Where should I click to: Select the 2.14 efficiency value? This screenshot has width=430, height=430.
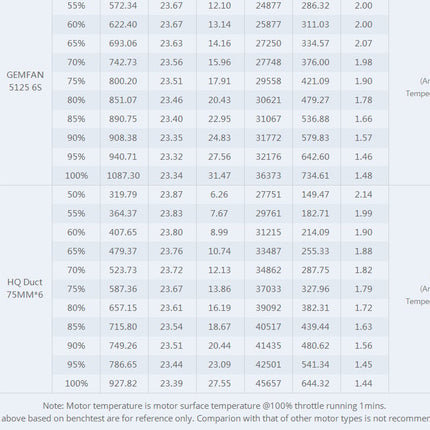pyautogui.click(x=363, y=195)
